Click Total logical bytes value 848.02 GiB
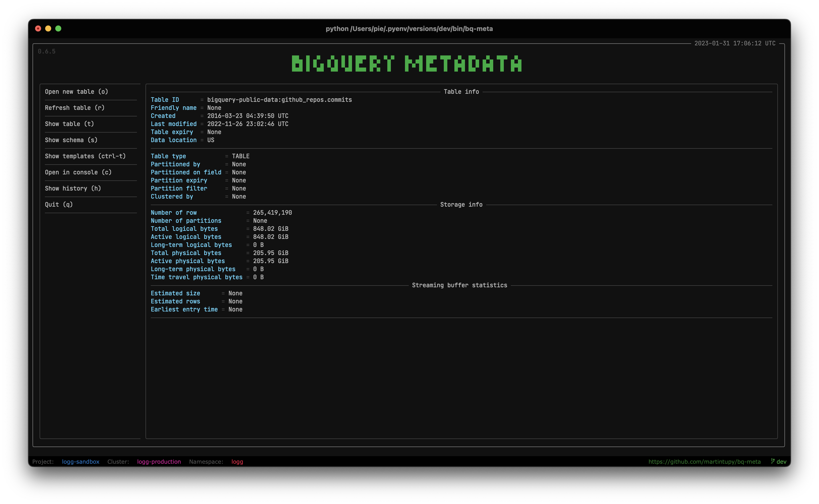The width and height of the screenshot is (819, 504). [x=271, y=229]
